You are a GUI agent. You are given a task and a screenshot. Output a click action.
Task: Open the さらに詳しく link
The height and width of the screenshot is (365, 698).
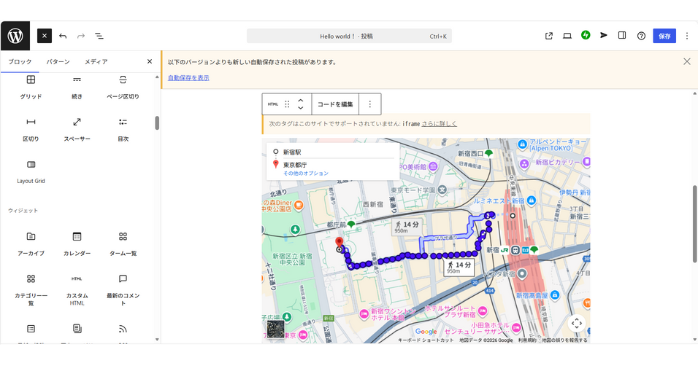pos(439,124)
